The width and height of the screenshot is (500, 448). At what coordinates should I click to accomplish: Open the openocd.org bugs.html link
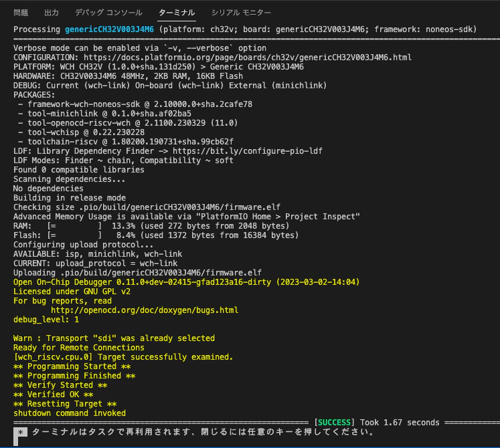coord(145,310)
